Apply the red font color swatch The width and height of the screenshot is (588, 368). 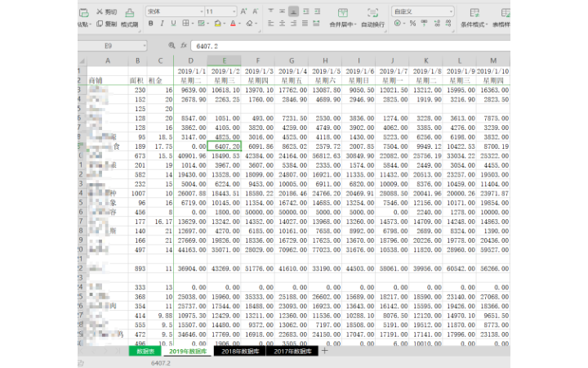pyautogui.click(x=234, y=24)
